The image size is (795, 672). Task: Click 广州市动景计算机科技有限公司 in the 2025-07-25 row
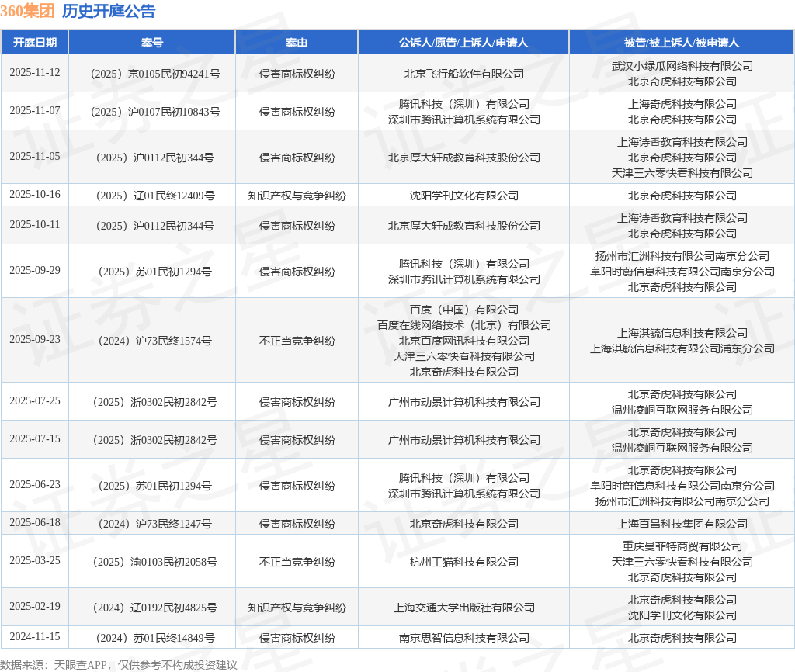[x=463, y=402]
